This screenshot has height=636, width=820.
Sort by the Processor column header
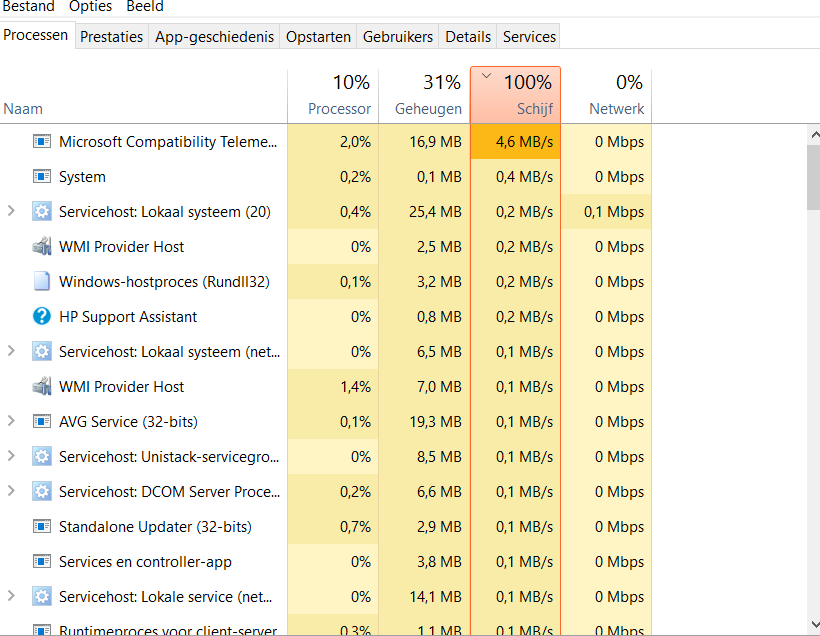pos(333,96)
